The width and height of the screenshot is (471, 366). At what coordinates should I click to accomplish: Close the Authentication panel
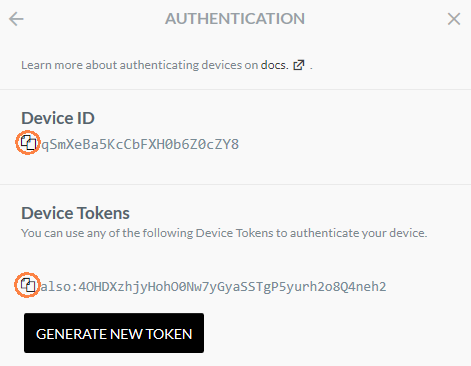(454, 19)
